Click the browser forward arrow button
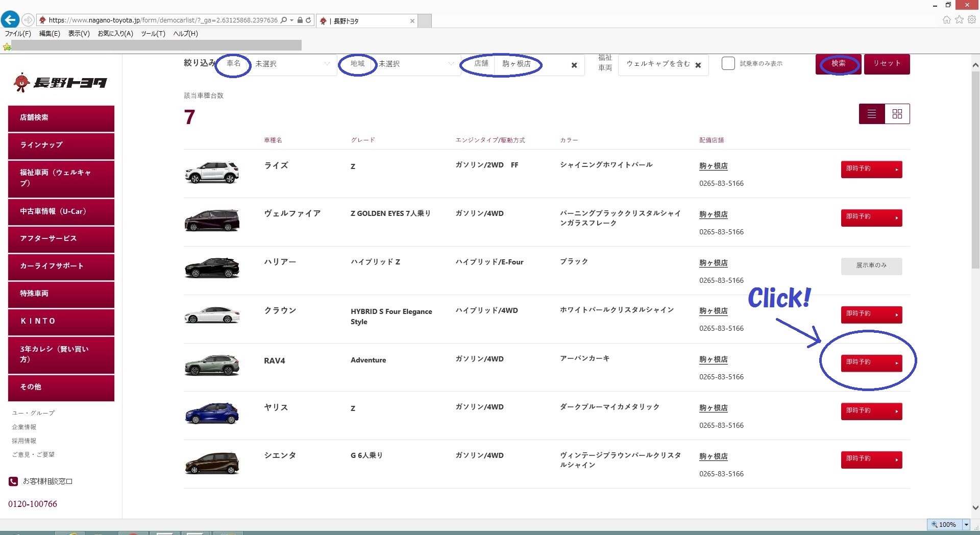 [28, 20]
